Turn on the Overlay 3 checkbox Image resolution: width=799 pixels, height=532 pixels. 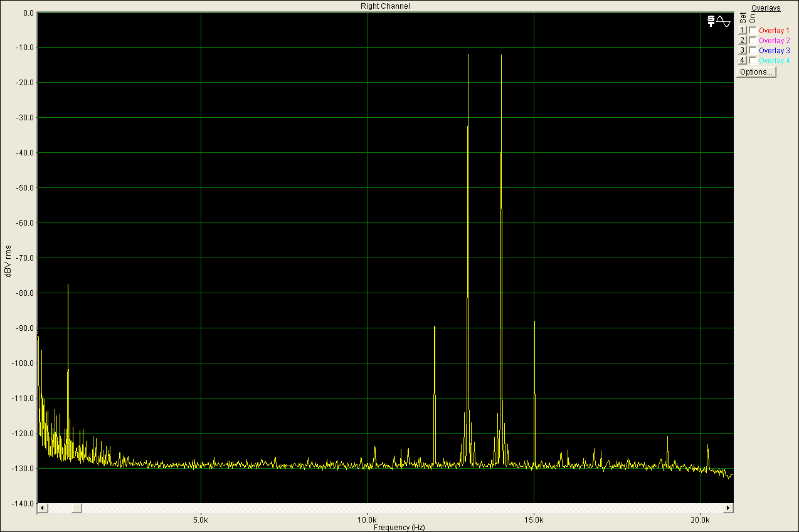(x=753, y=50)
